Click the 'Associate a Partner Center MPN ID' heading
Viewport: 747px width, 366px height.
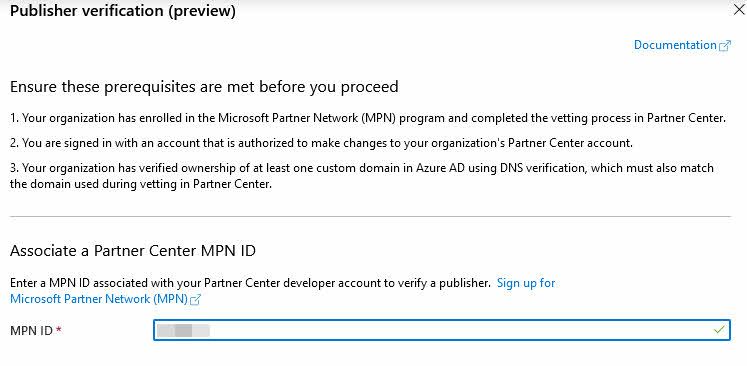(133, 251)
